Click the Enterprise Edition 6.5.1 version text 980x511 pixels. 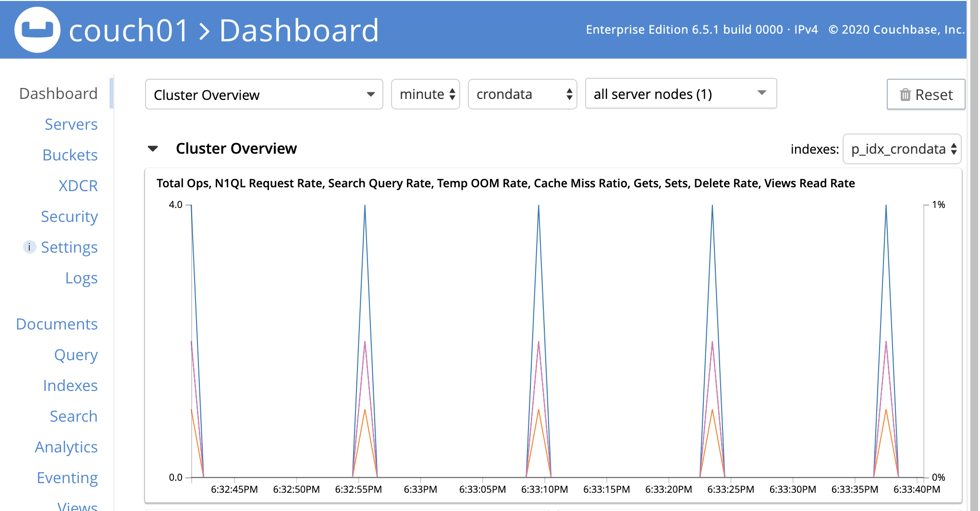point(685,29)
